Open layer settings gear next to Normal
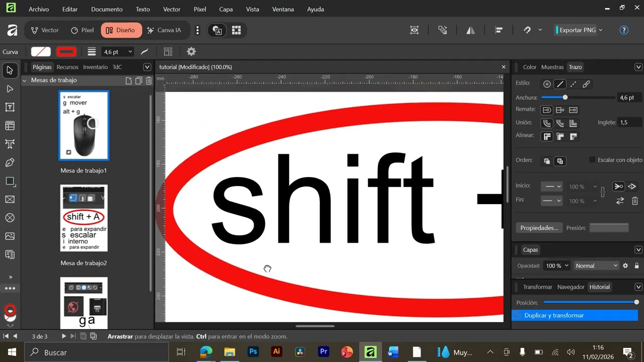 coord(625,265)
